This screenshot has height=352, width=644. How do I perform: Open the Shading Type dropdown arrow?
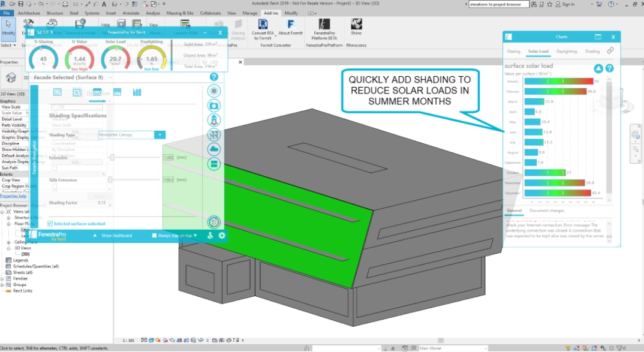160,135
